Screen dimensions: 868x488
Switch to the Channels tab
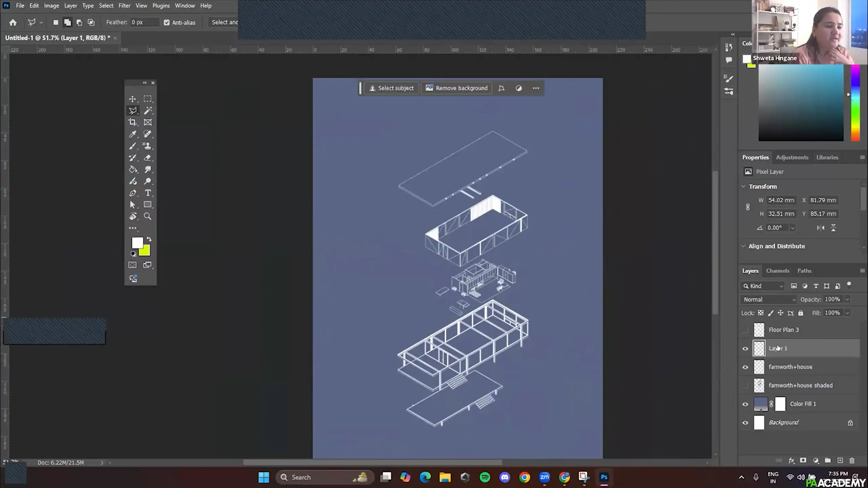(777, 271)
